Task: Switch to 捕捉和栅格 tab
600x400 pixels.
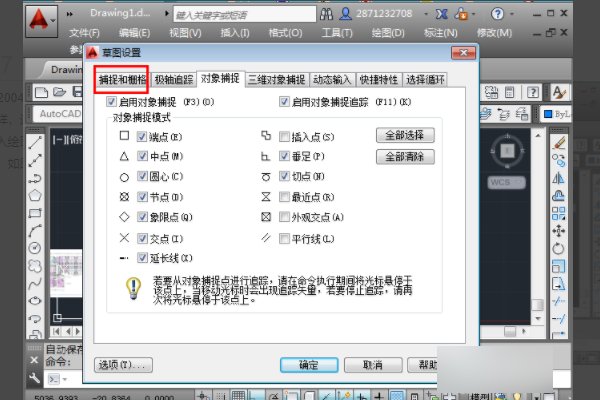Action: pos(122,80)
